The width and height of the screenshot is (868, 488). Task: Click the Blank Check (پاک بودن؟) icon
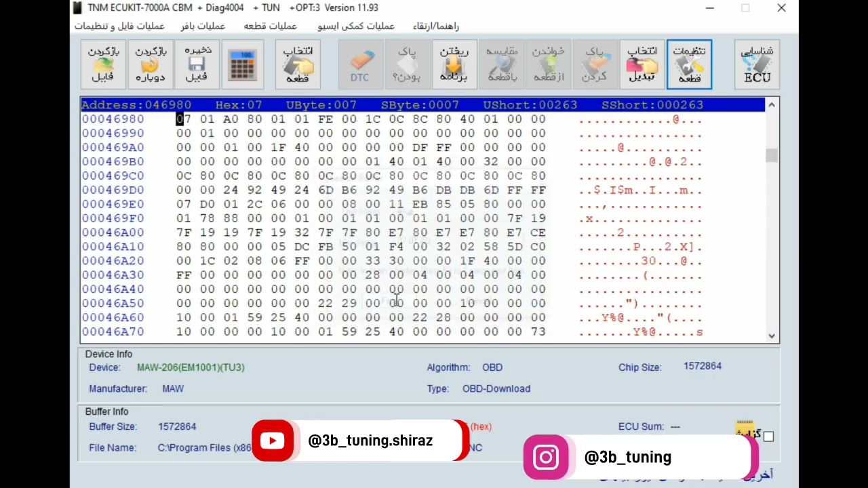click(x=406, y=64)
